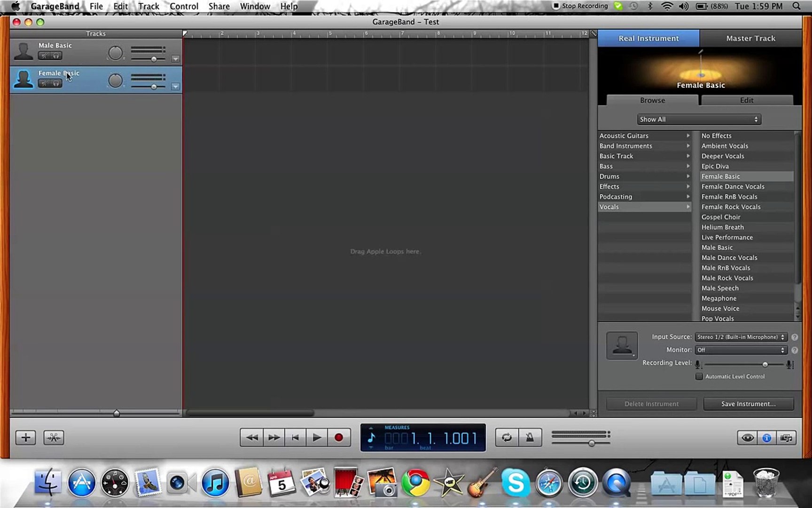This screenshot has height=508, width=812.
Task: Click the rewind transport button
Action: click(252, 437)
